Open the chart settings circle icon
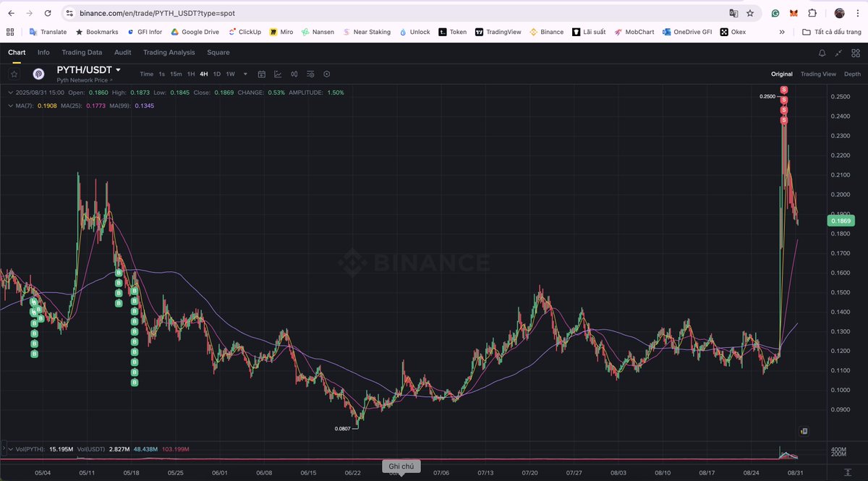Image resolution: width=868 pixels, height=481 pixels. pyautogui.click(x=327, y=74)
